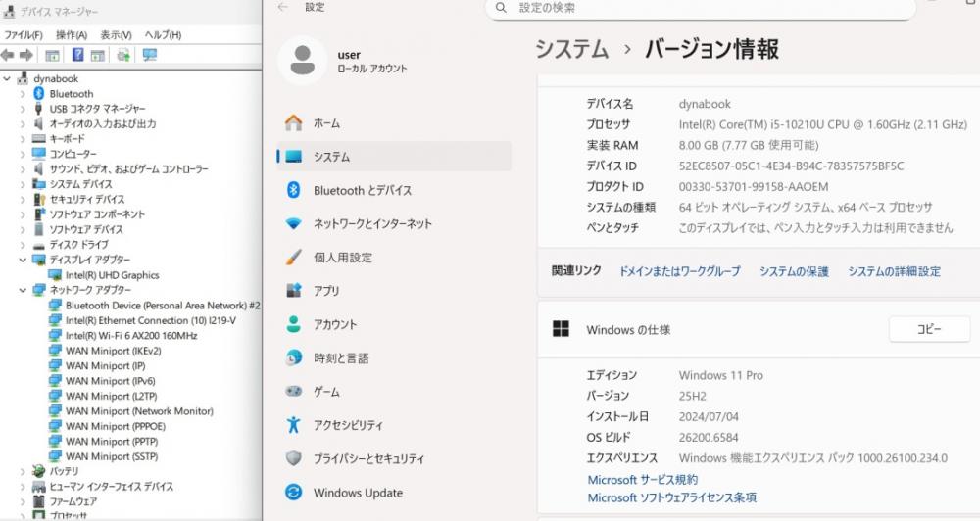Screen dimensions: 980x521
Task: Click the search magnifier icon in Settings
Action: [x=501, y=8]
